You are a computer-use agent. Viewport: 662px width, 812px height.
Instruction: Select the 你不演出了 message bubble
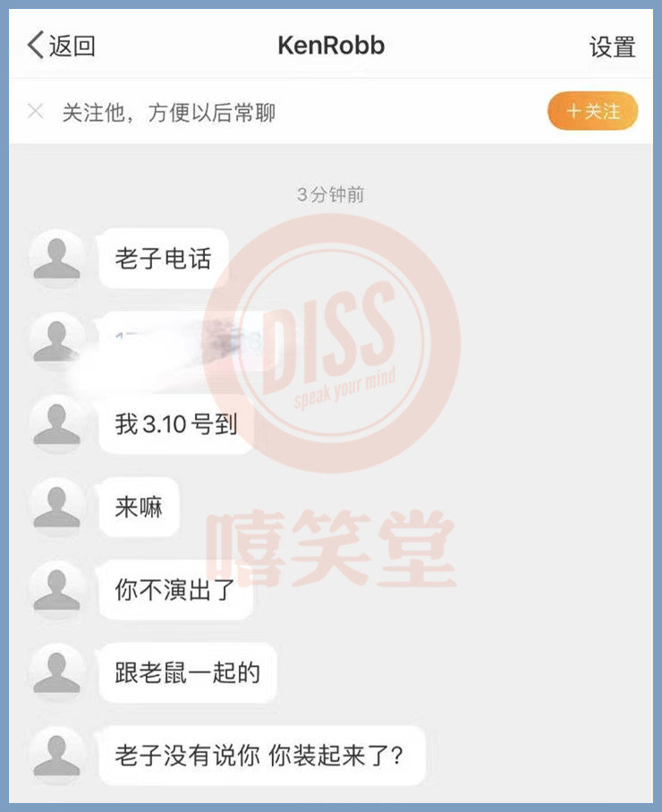[x=175, y=589]
